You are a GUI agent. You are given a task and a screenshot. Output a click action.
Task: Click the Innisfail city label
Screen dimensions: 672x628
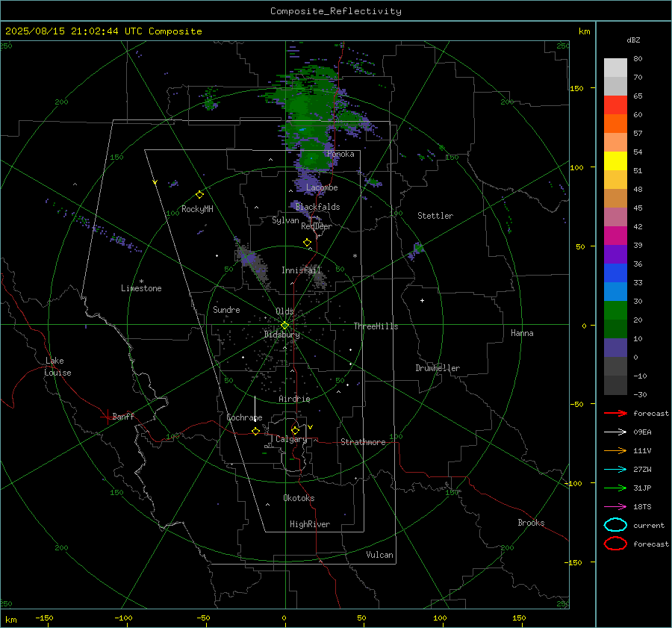(301, 270)
